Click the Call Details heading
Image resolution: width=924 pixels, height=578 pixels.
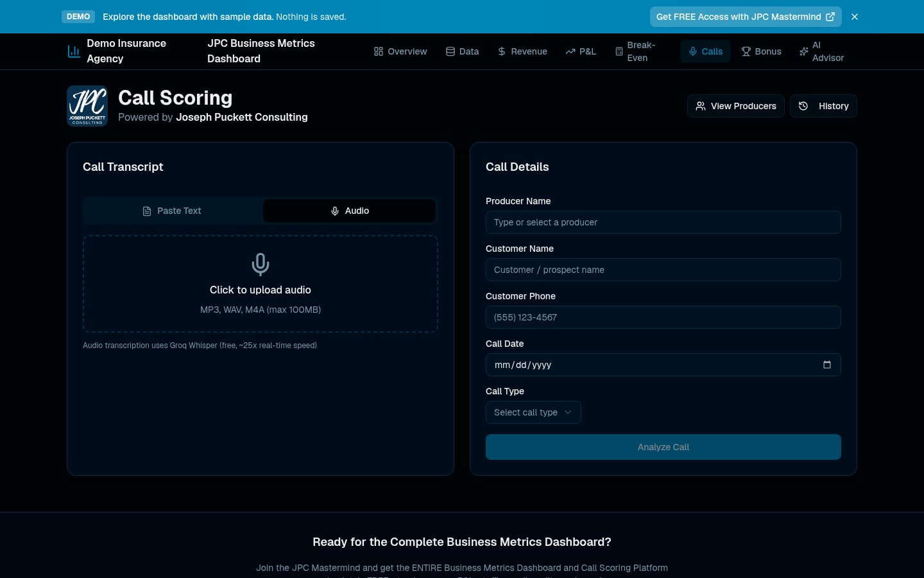517,167
